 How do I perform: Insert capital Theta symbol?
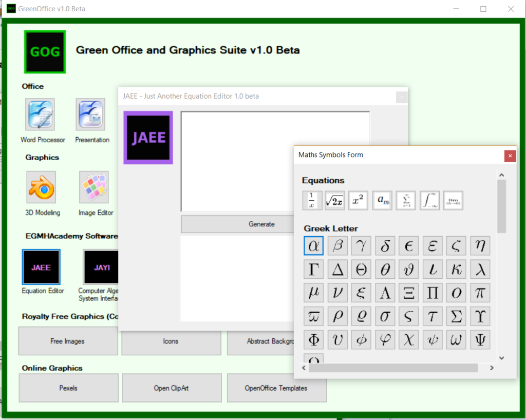pyautogui.click(x=361, y=269)
